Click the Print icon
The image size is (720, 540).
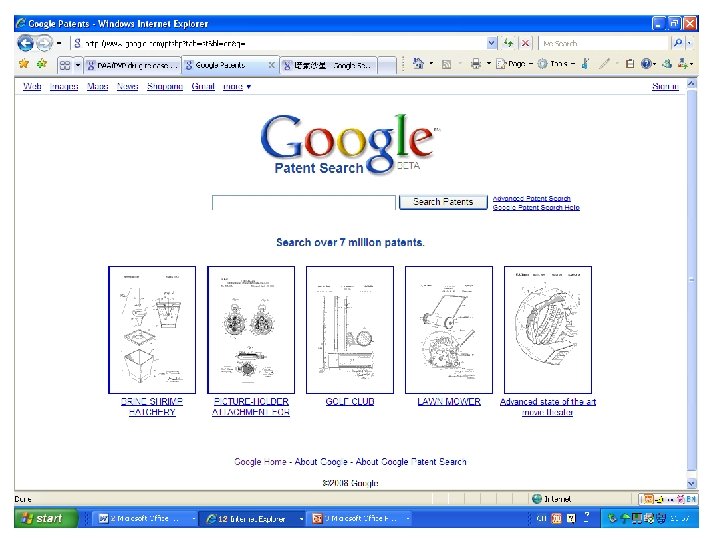click(x=476, y=64)
